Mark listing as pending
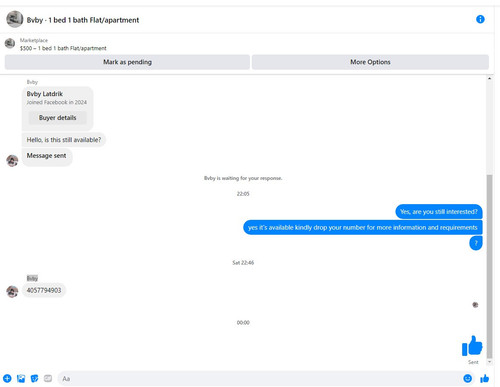This screenshot has width=500, height=387. click(x=127, y=62)
